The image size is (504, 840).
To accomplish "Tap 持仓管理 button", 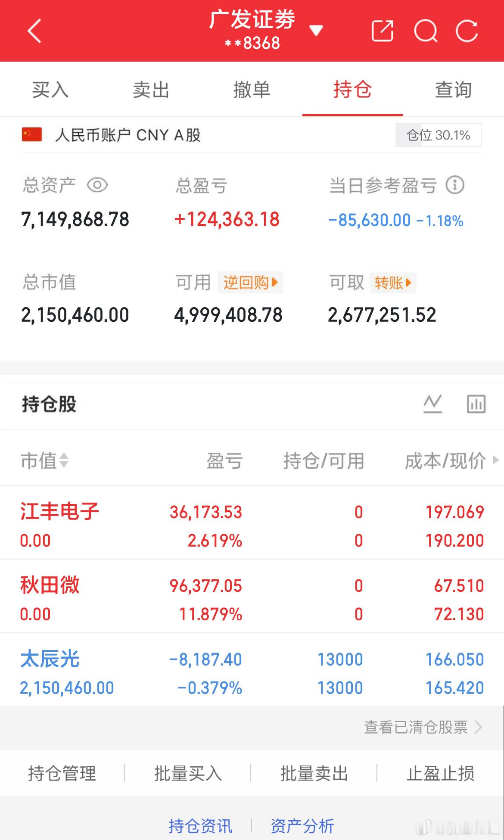I will tap(62, 773).
